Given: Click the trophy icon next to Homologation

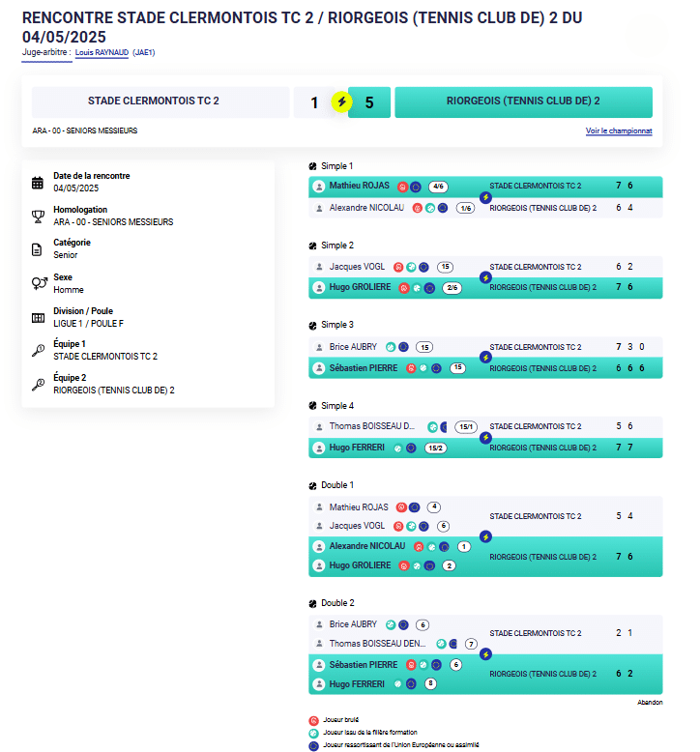Looking at the screenshot, I should click(38, 216).
